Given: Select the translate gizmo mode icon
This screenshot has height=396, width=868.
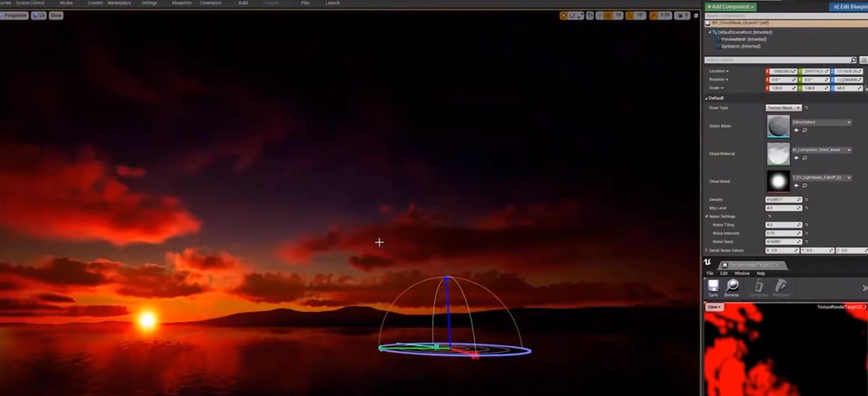Looking at the screenshot, I should point(564,15).
